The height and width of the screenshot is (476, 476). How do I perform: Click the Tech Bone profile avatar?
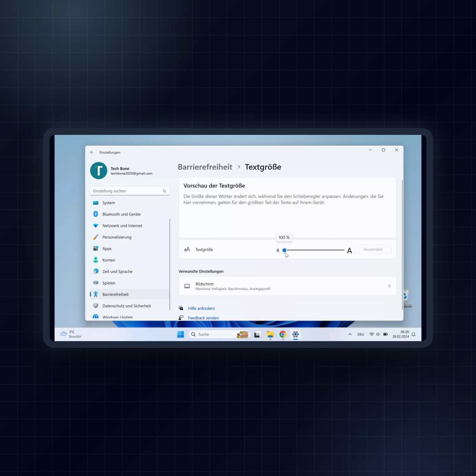coord(99,171)
